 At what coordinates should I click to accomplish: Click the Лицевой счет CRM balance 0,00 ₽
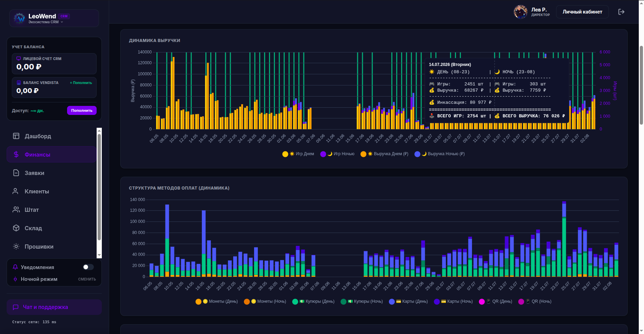click(x=29, y=67)
